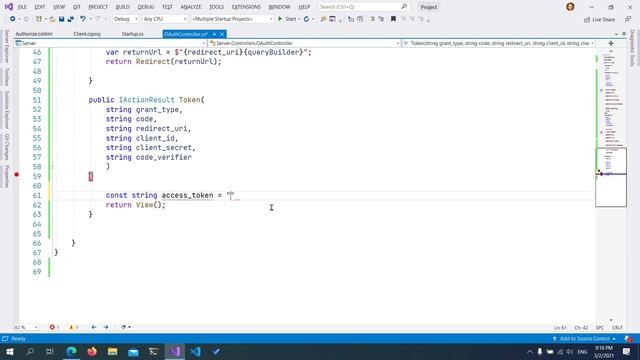Open the Solution Explorer side tab
This screenshot has width=640, height=360.
[x=7, y=110]
